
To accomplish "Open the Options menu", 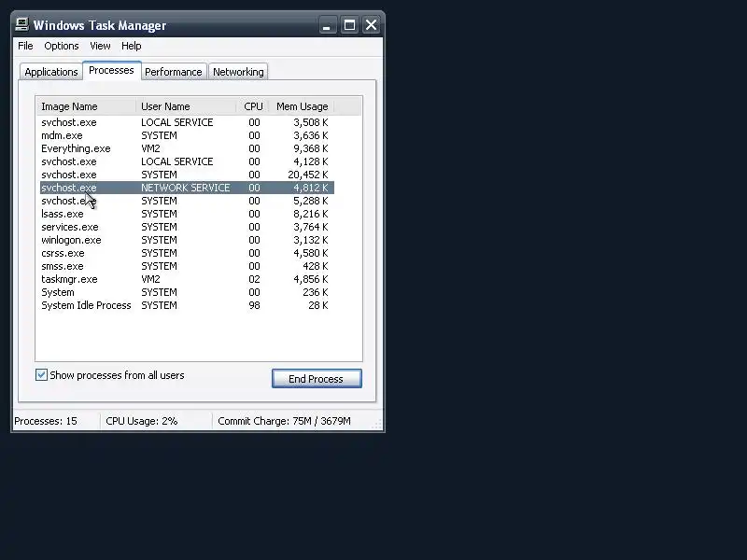I will pos(62,46).
